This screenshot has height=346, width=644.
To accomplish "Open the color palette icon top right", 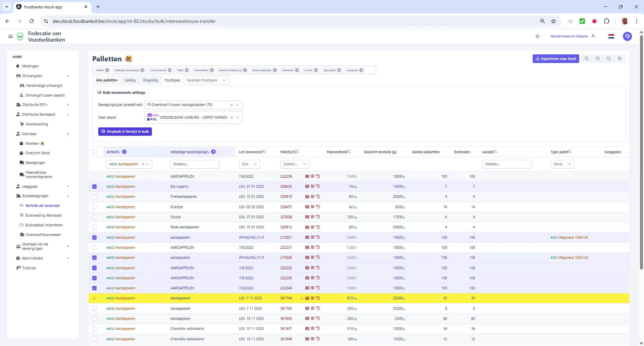I will 628,36.
